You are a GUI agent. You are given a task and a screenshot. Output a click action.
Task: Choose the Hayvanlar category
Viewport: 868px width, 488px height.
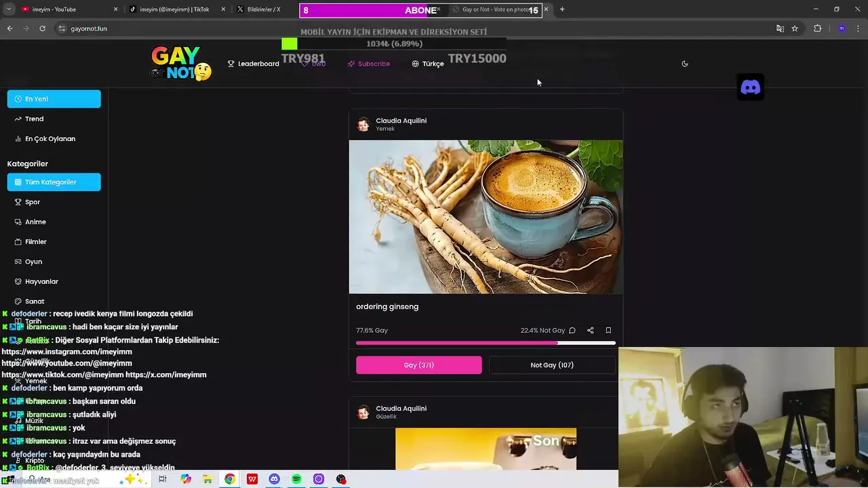(x=54, y=281)
